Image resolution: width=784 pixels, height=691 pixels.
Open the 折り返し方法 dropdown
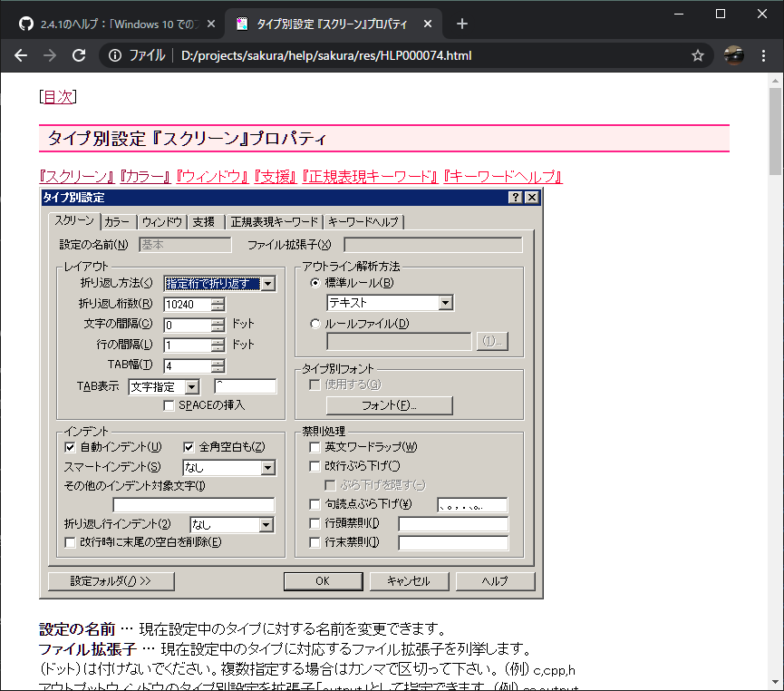[268, 284]
